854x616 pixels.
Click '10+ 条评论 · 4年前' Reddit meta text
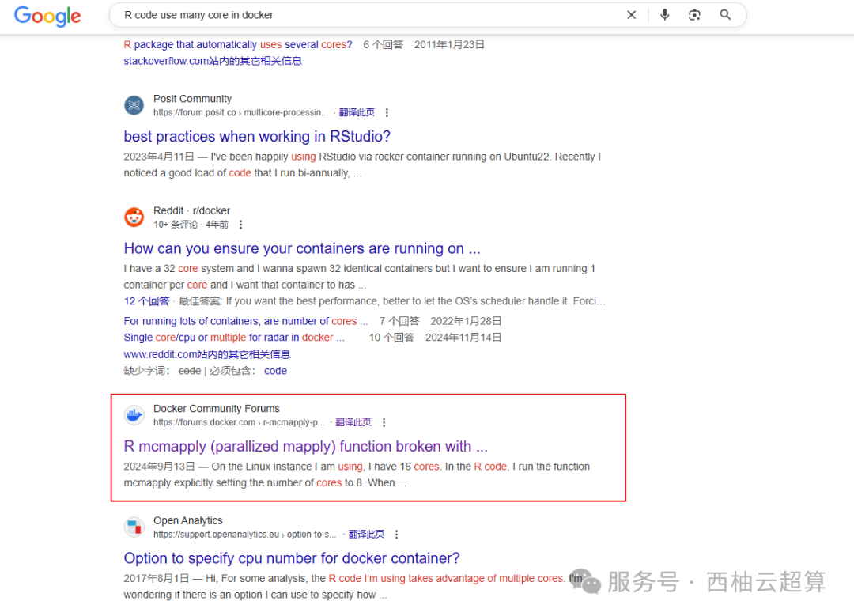pyautogui.click(x=191, y=225)
